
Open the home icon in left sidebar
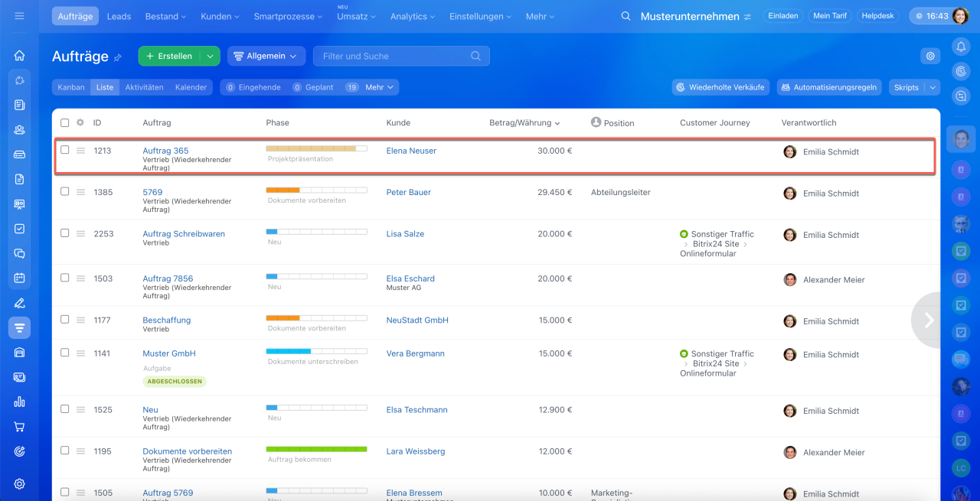[20, 56]
